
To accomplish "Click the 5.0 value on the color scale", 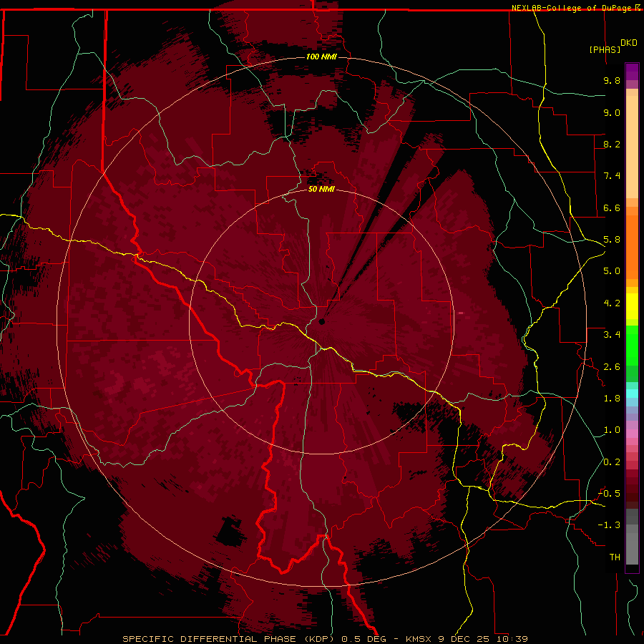I will (x=612, y=271).
